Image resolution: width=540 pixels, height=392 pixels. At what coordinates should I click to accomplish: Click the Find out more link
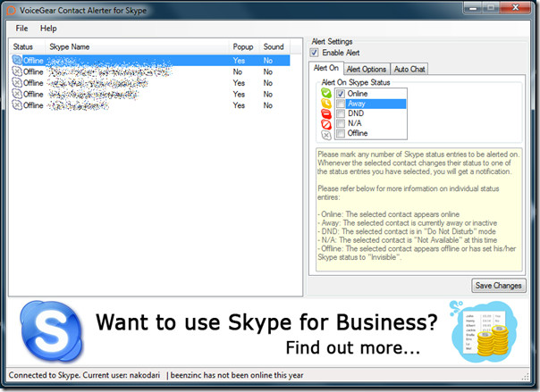353,347
